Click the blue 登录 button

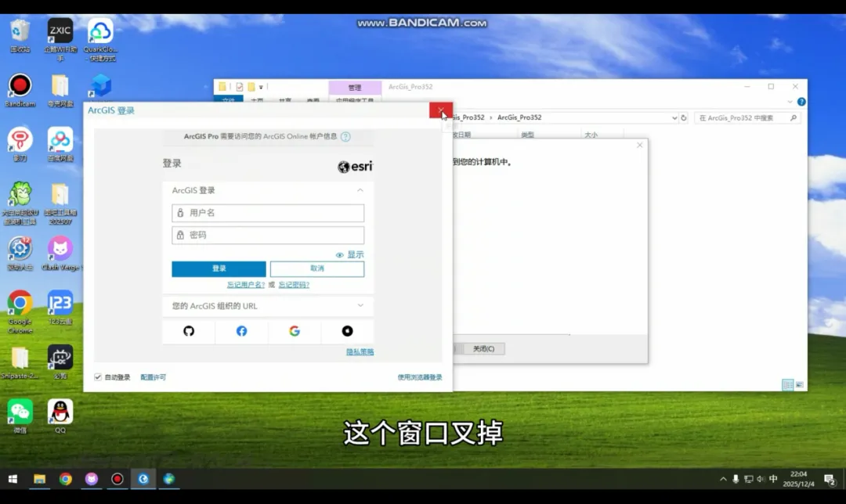[x=219, y=268]
